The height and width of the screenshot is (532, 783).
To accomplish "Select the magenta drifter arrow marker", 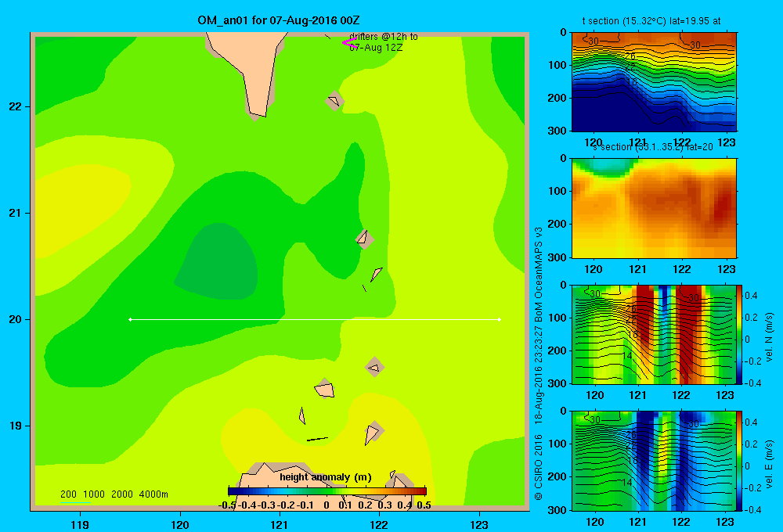I will pyautogui.click(x=349, y=42).
